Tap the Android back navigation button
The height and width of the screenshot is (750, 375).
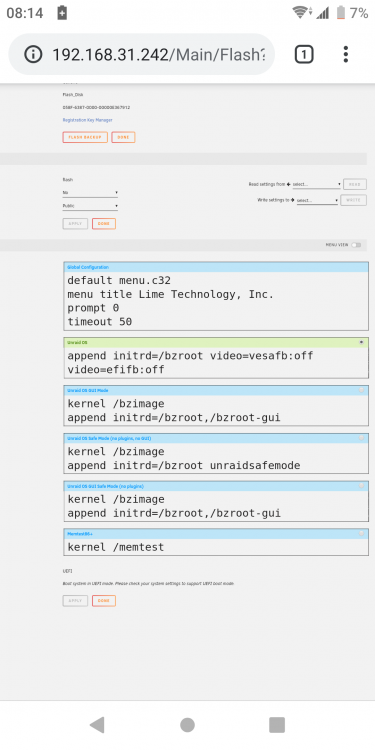click(x=97, y=725)
